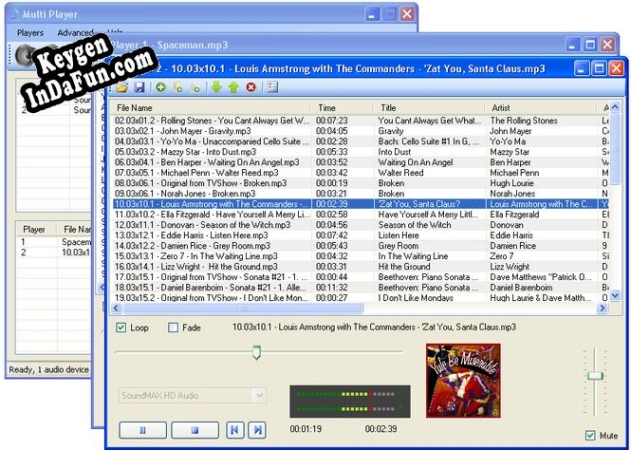Uncheck the Mute checkbox
631x450 pixels.
tap(590, 435)
